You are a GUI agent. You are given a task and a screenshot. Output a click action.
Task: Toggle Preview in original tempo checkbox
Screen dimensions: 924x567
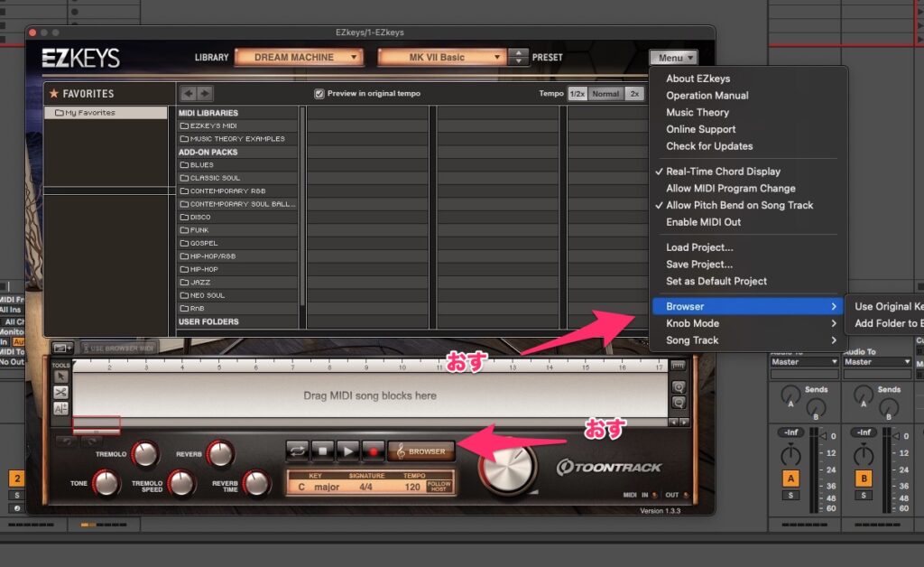[319, 94]
